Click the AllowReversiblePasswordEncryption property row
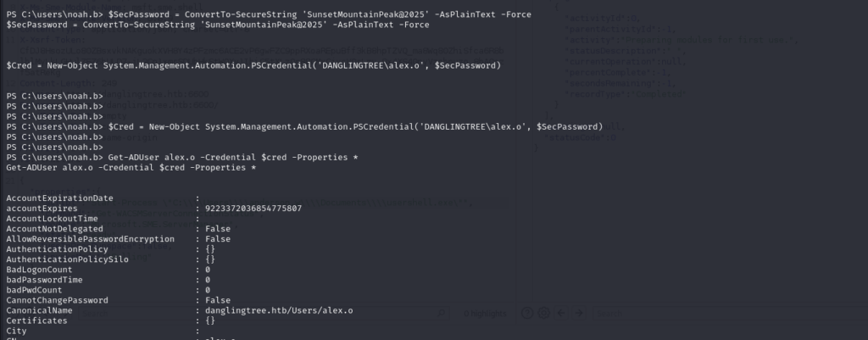The width and height of the screenshot is (868, 340). click(119, 238)
